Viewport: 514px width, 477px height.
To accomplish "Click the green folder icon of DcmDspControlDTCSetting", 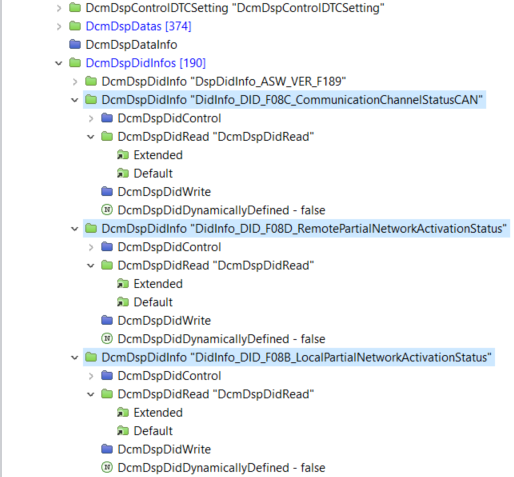I will pyautogui.click(x=75, y=7).
